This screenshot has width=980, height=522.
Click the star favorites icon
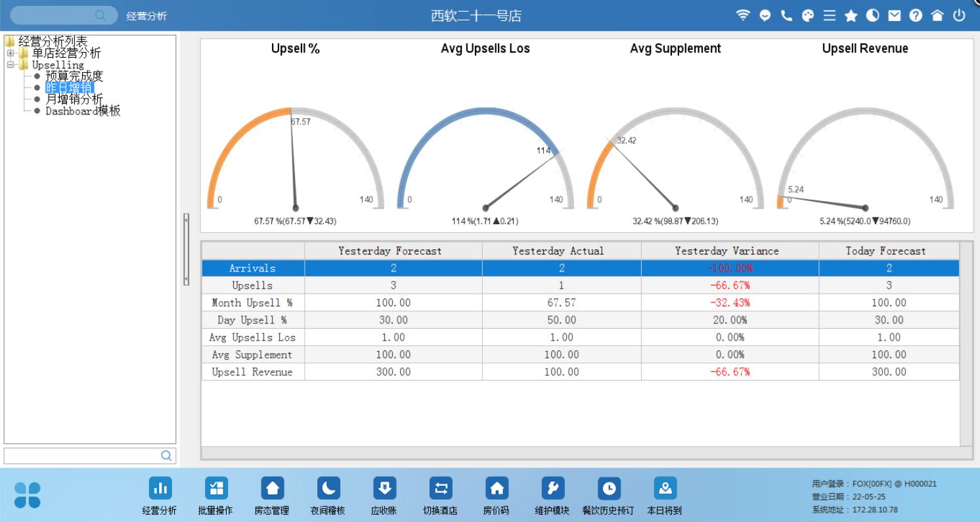click(x=851, y=15)
